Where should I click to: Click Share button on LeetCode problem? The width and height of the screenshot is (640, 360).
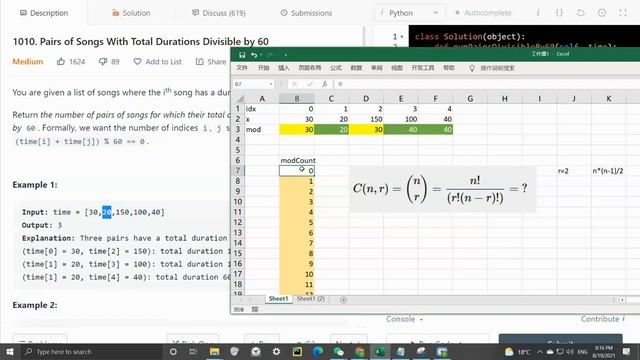point(211,62)
